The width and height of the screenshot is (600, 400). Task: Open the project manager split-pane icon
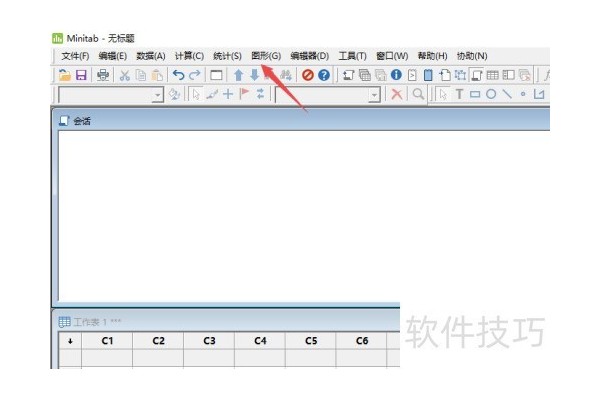coord(509,75)
